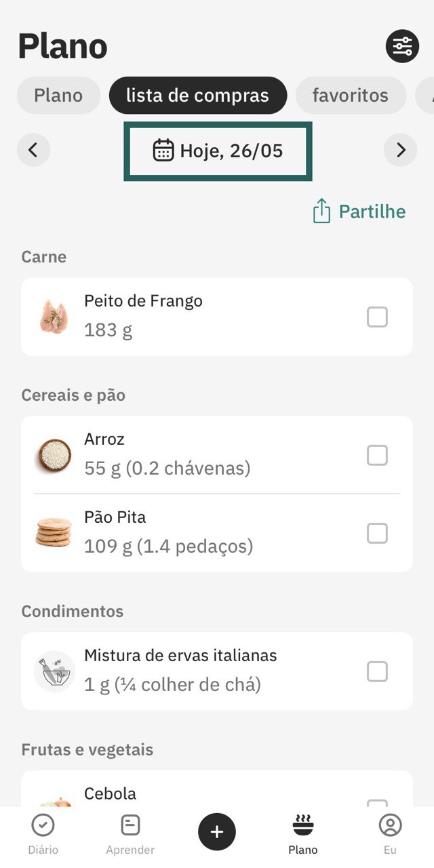Open the filter settings sliders icon
The width and height of the screenshot is (434, 868).
[402, 46]
